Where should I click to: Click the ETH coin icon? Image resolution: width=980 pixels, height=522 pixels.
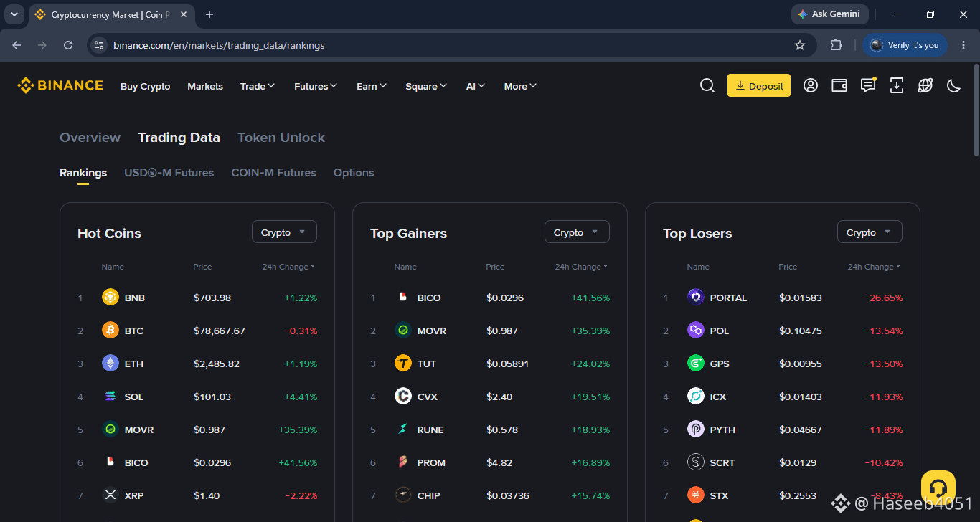[x=110, y=364]
